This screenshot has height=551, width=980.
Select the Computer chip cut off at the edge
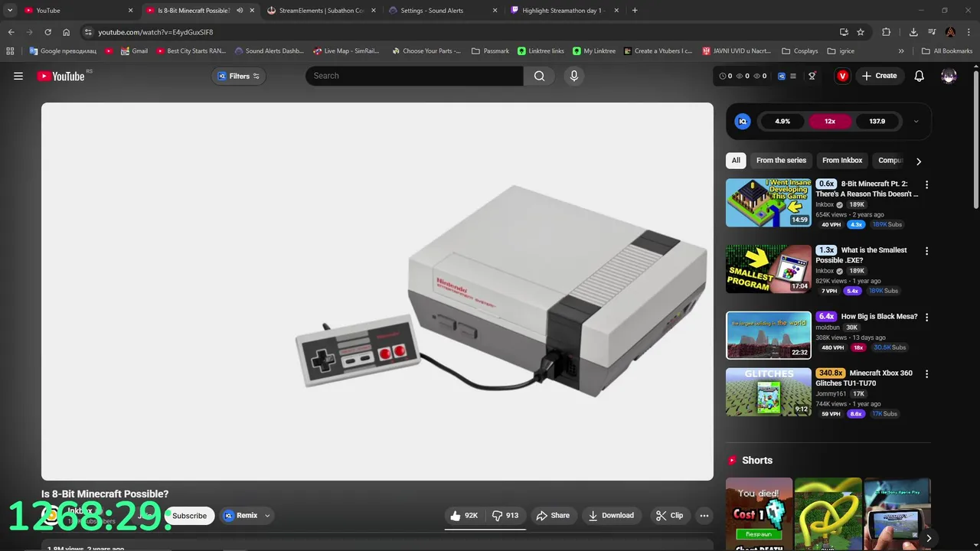coord(890,161)
